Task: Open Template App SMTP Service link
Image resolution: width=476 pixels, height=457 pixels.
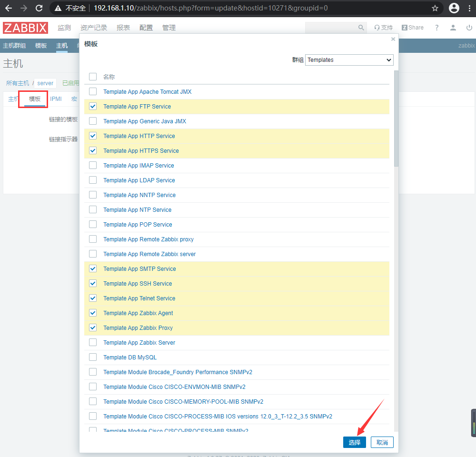Action: point(139,269)
